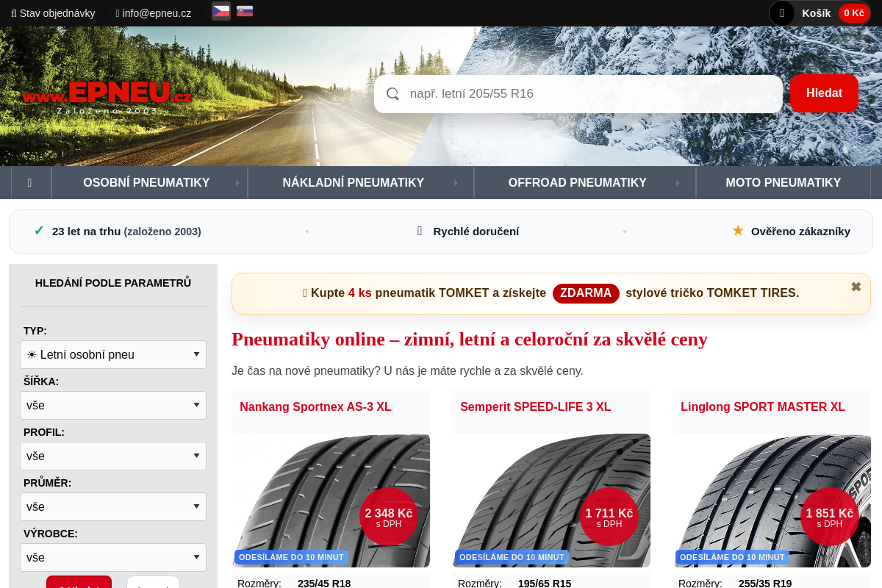Image resolution: width=882 pixels, height=588 pixels.
Task: Click the 1 711 Kč price badge
Action: 609,517
